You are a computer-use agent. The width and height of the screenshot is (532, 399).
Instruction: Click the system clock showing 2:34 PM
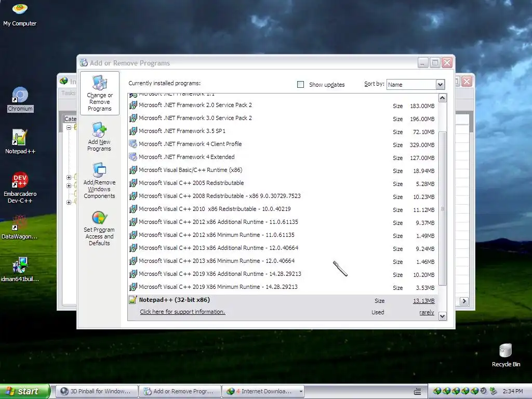(513, 392)
